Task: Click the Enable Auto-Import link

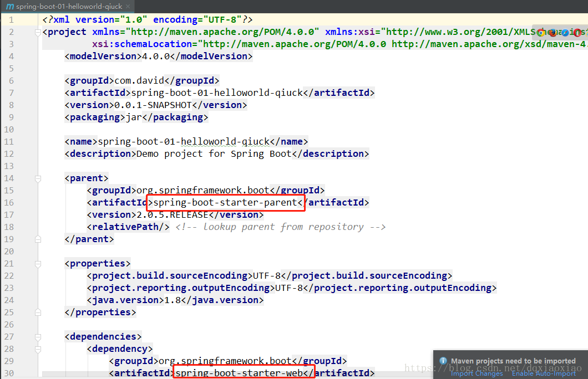Action: click(x=544, y=373)
